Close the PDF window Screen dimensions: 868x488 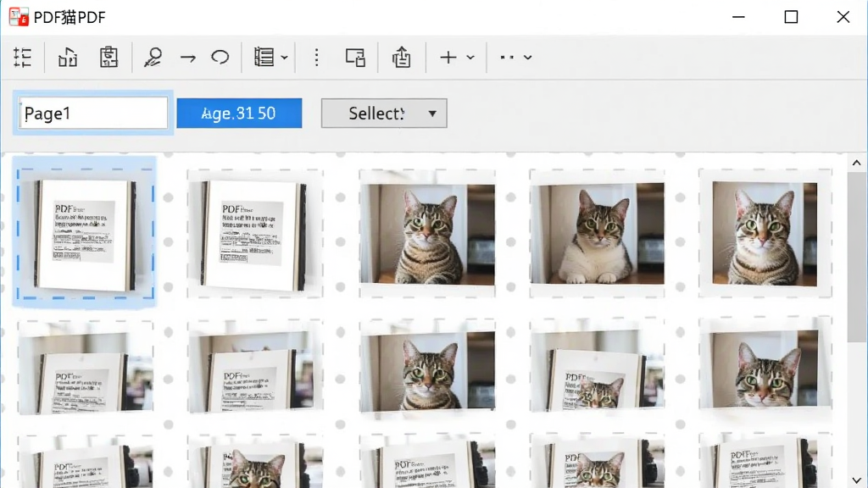(843, 17)
